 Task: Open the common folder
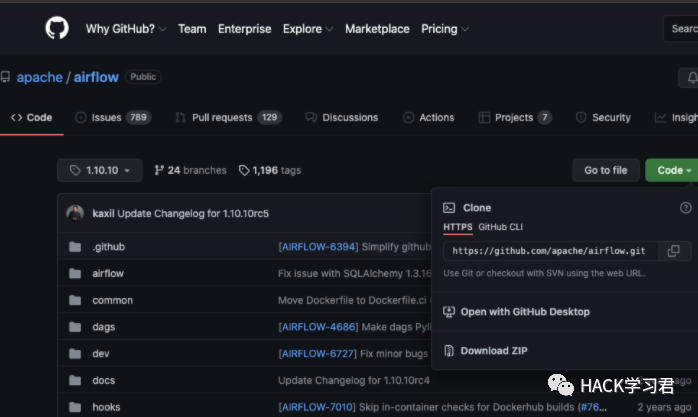[112, 300]
